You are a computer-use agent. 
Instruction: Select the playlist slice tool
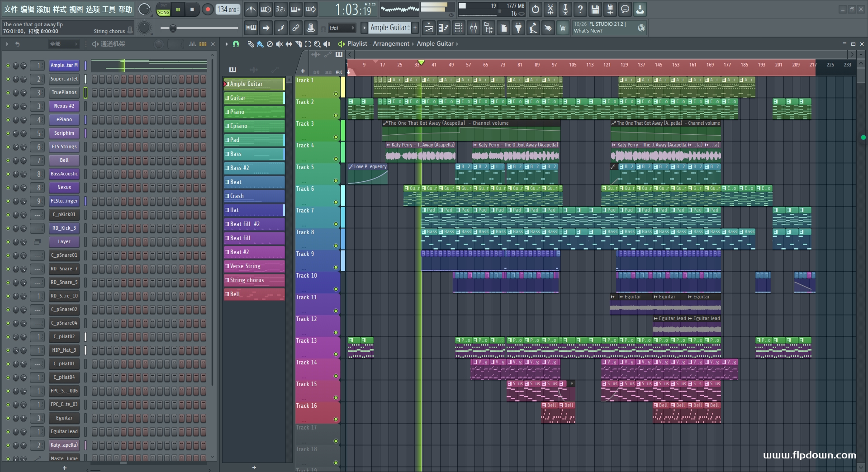click(299, 44)
